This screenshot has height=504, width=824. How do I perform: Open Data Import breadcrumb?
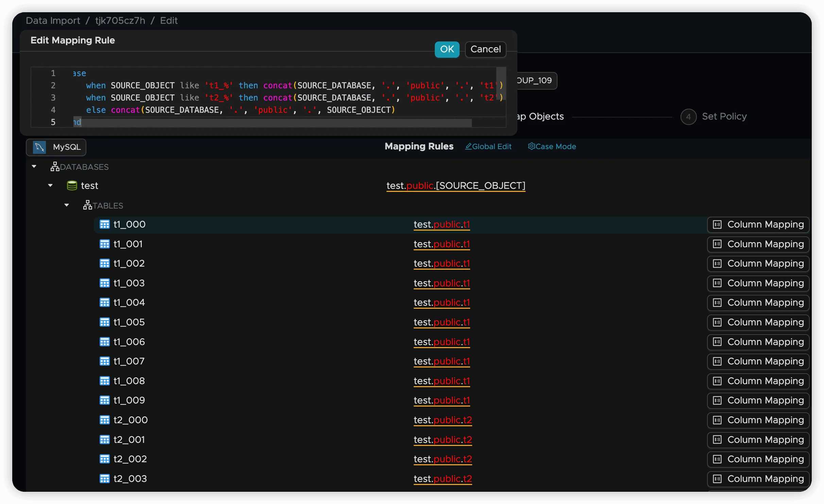53,21
